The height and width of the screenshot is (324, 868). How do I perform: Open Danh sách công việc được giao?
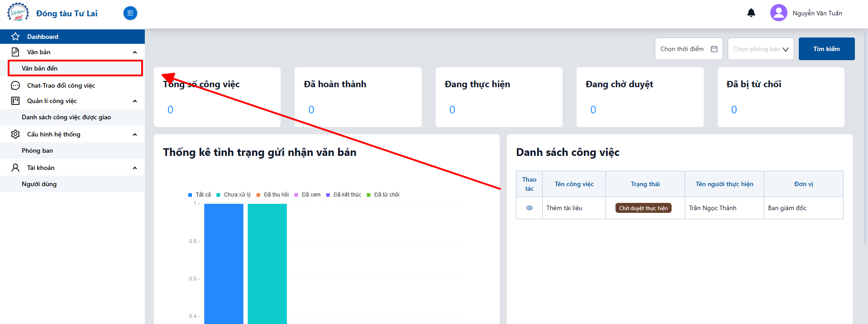(72, 117)
